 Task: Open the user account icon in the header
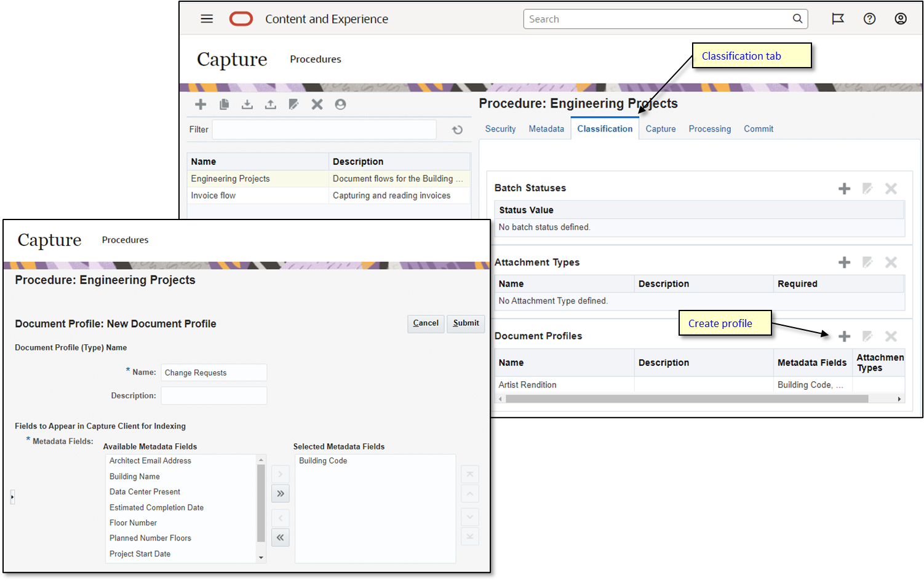[901, 18]
